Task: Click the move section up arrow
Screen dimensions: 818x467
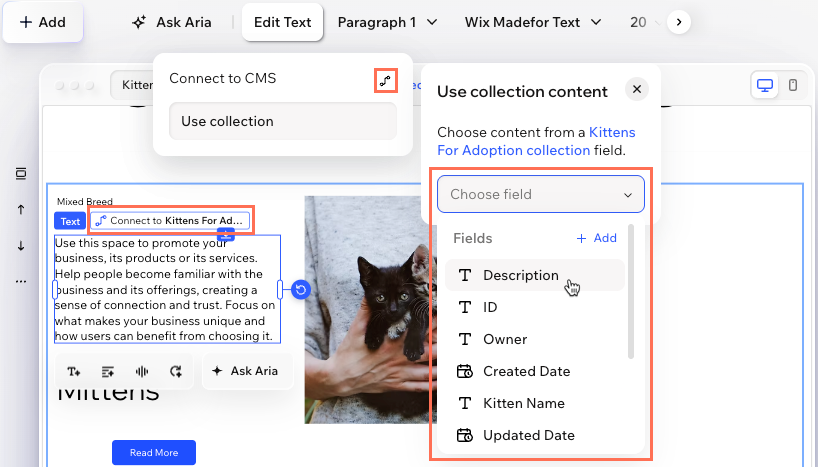Action: pyautogui.click(x=21, y=209)
